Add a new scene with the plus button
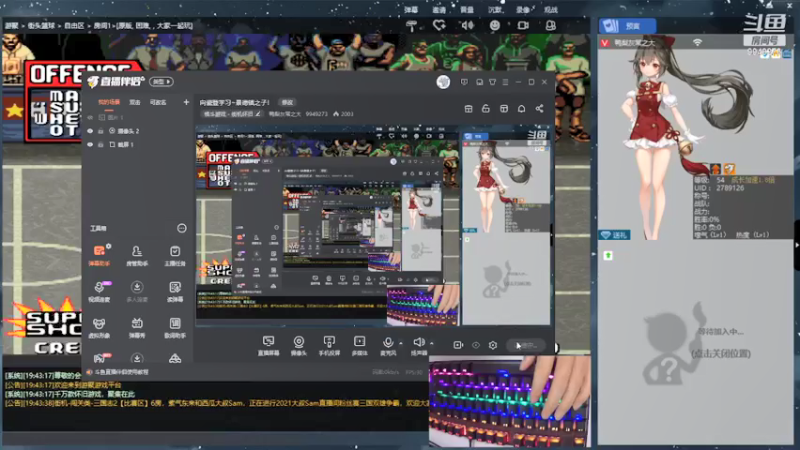The image size is (800, 450). 186,103
